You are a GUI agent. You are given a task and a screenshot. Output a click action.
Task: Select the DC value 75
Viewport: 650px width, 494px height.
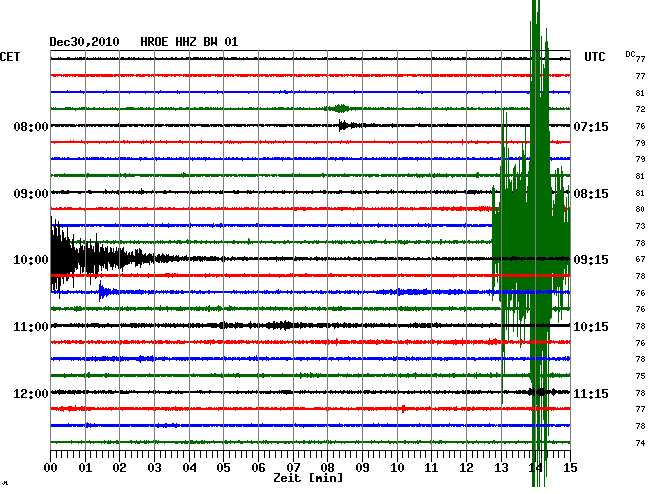coord(640,376)
